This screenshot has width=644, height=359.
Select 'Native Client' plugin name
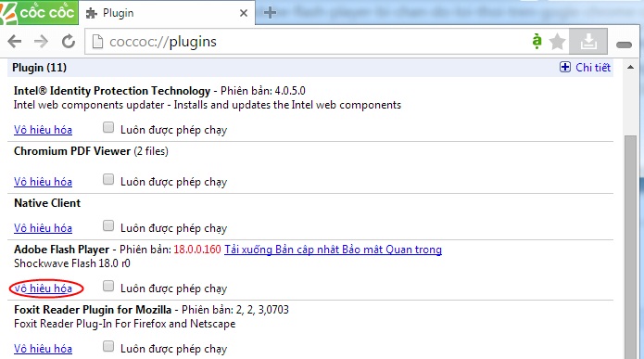click(x=47, y=203)
